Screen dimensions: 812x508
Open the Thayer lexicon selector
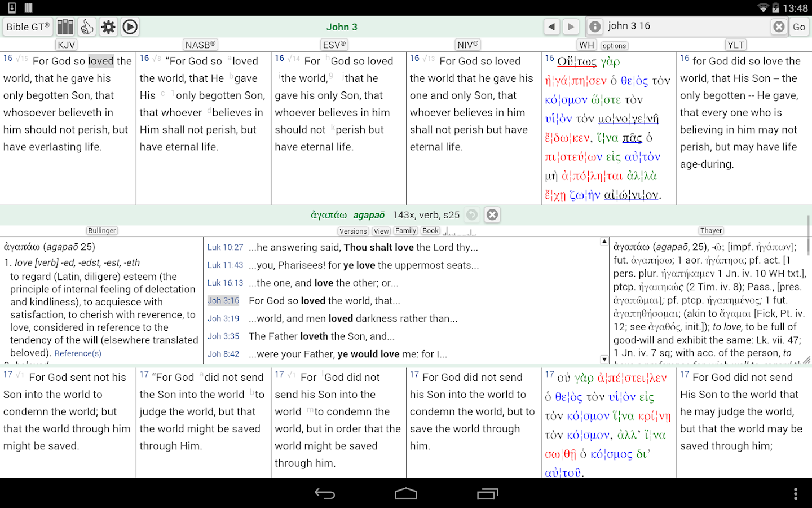[x=711, y=230]
